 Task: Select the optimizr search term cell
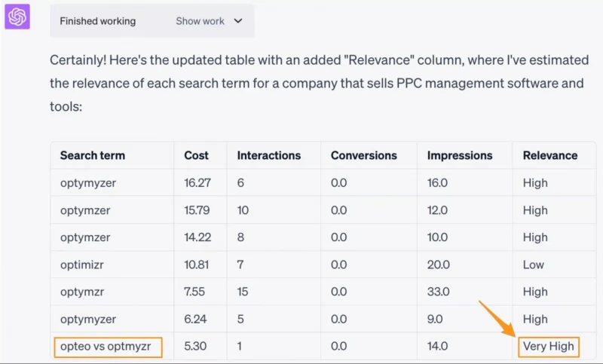82,265
